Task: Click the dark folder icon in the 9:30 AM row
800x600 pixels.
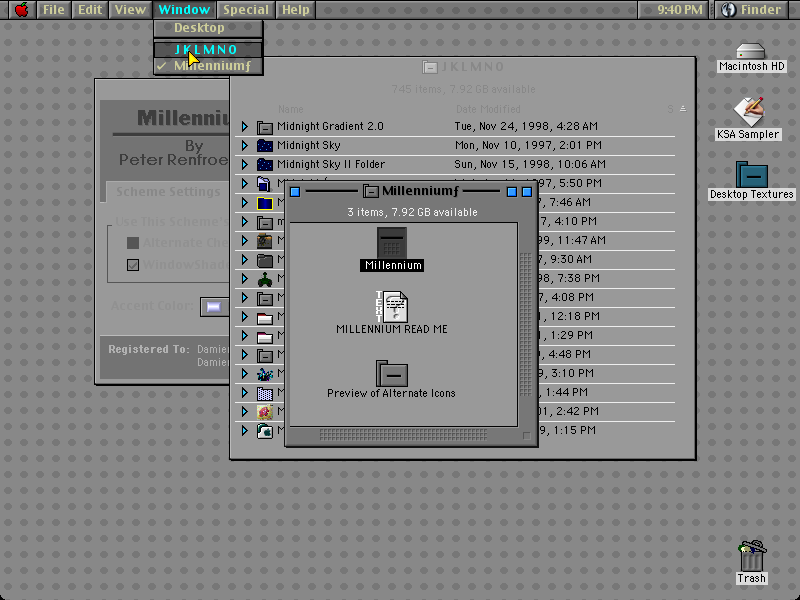Action: coord(264,259)
